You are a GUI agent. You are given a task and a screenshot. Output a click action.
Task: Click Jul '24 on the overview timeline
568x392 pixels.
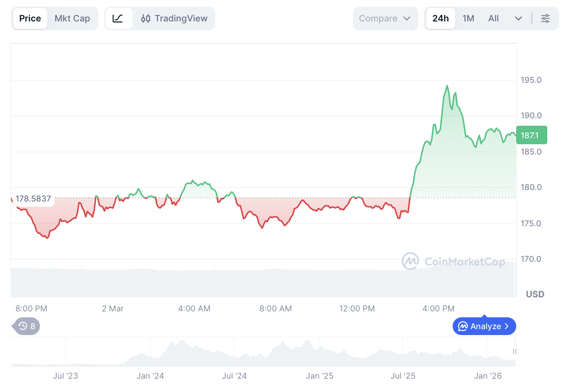point(234,376)
